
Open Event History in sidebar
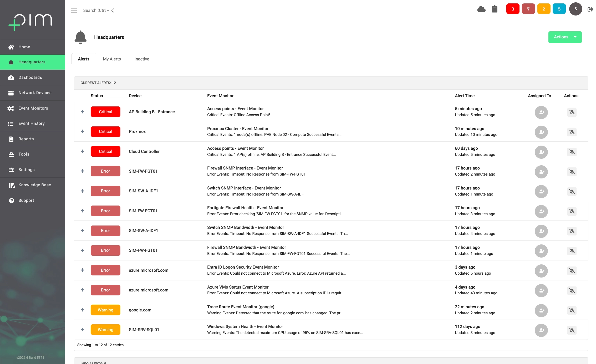tap(33, 124)
